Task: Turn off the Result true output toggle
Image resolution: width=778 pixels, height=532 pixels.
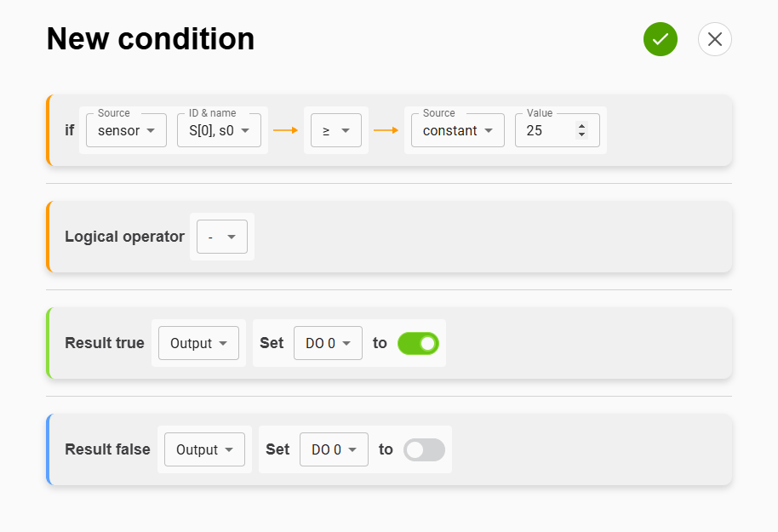Action: pyautogui.click(x=418, y=343)
